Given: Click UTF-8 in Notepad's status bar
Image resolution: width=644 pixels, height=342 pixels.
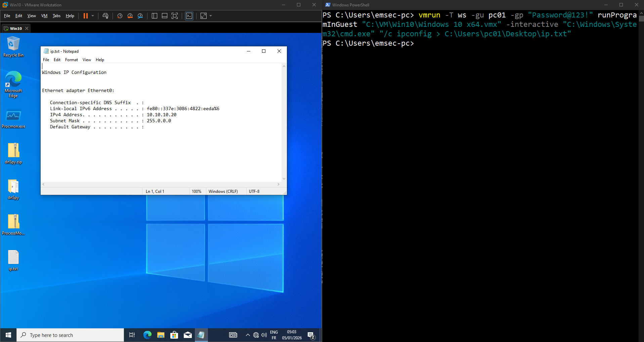Looking at the screenshot, I should [254, 191].
